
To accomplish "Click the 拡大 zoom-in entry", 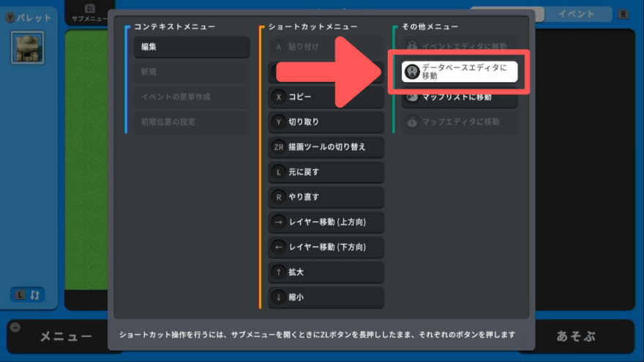I will coord(326,273).
